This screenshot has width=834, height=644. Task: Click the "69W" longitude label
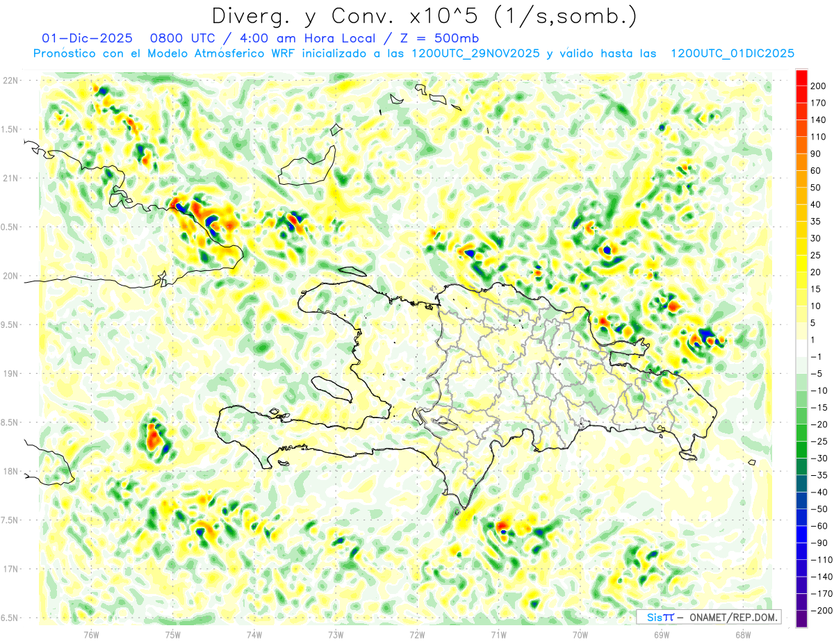tap(661, 634)
